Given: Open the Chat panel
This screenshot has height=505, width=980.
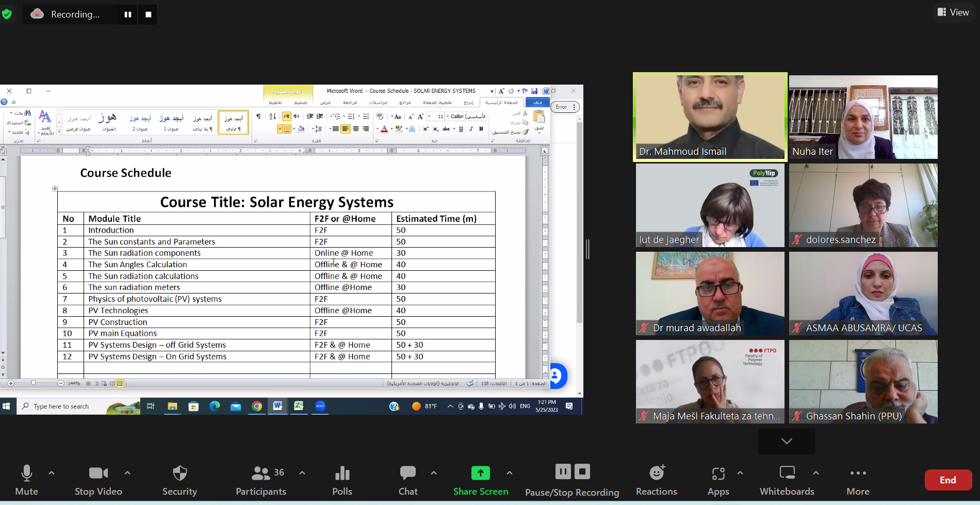Looking at the screenshot, I should 408,480.
